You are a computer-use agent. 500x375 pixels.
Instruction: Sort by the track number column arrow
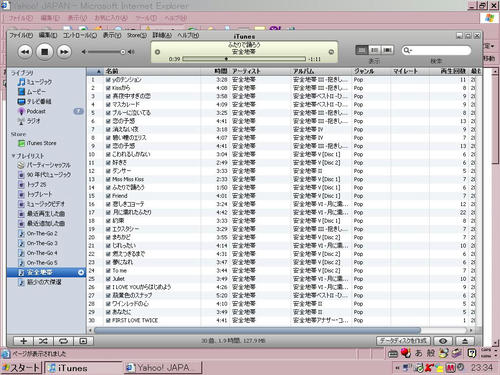pyautogui.click(x=99, y=71)
